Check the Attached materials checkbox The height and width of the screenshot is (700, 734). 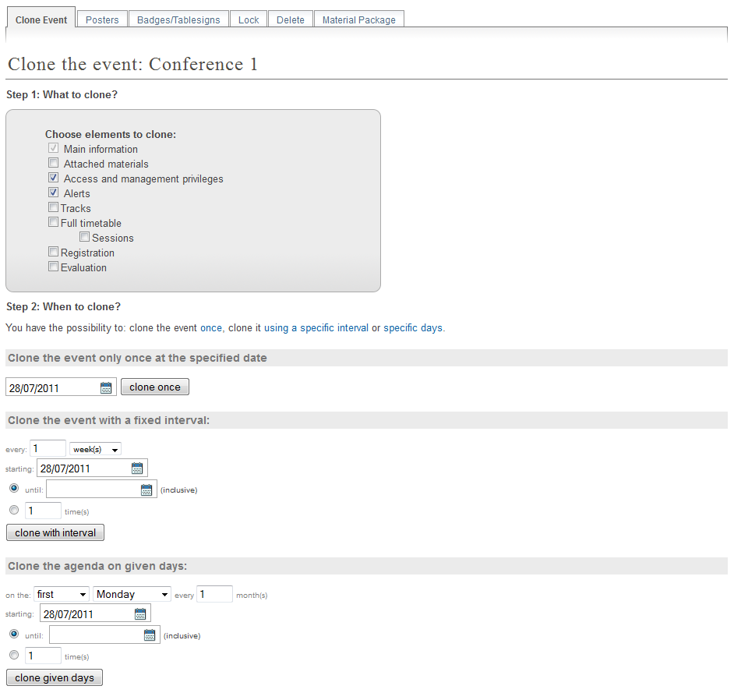click(x=53, y=163)
